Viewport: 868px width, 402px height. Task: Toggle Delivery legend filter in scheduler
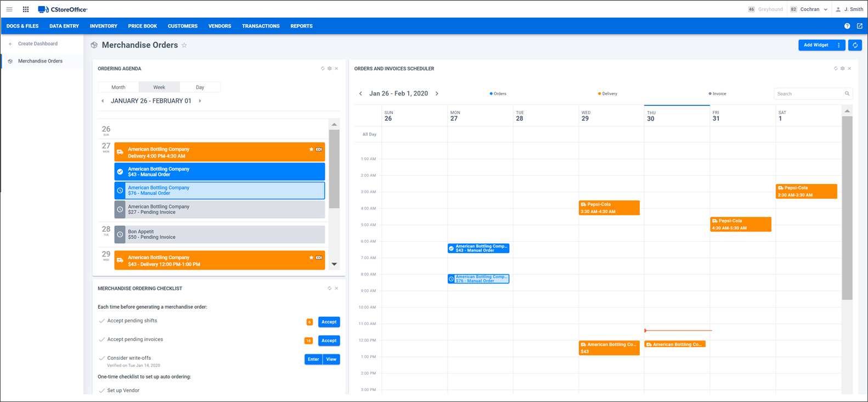pyautogui.click(x=608, y=94)
